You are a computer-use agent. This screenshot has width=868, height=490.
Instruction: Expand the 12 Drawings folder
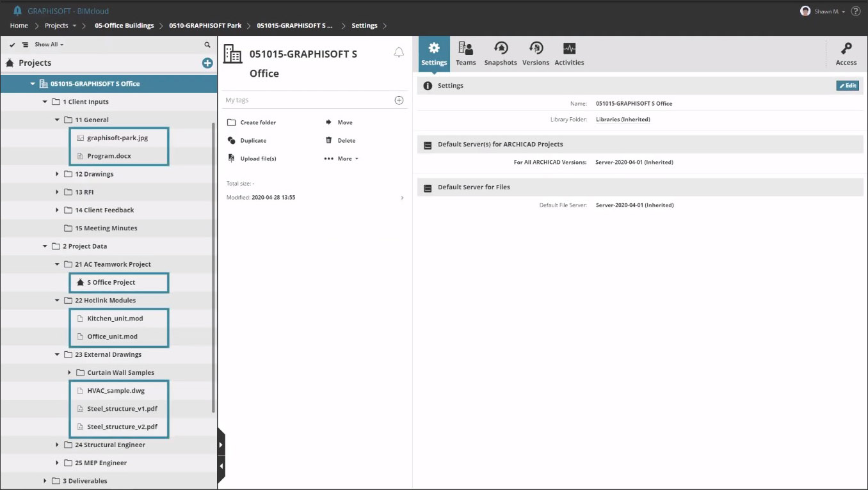pos(58,174)
